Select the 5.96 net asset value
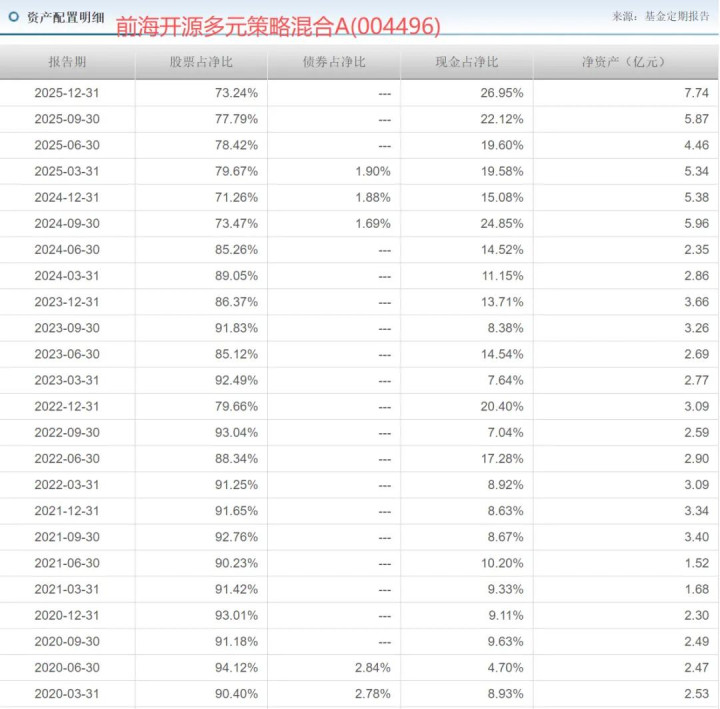The width and height of the screenshot is (720, 709). click(x=697, y=224)
